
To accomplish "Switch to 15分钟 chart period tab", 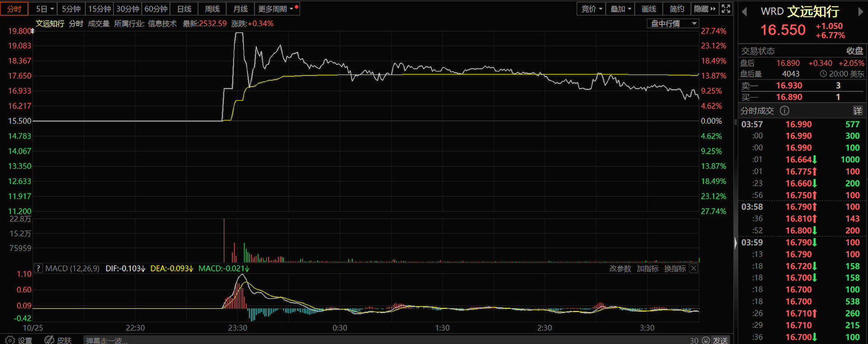I will pyautogui.click(x=99, y=9).
